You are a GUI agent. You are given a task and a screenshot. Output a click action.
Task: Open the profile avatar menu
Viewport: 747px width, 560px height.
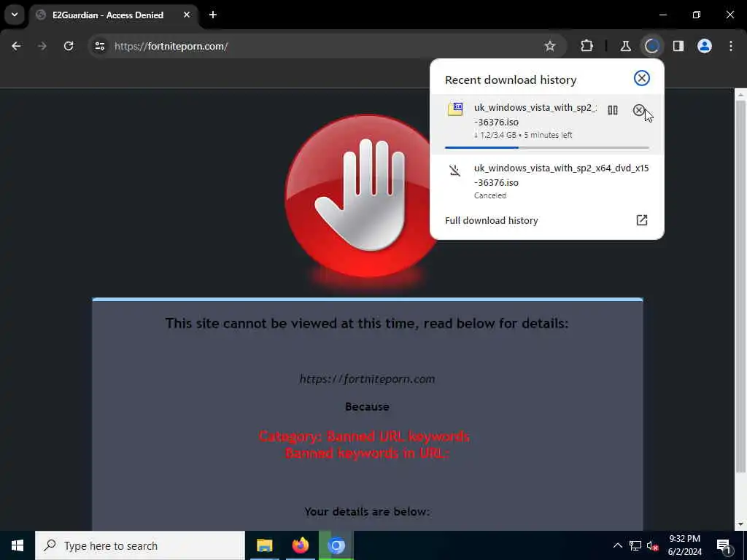704,46
